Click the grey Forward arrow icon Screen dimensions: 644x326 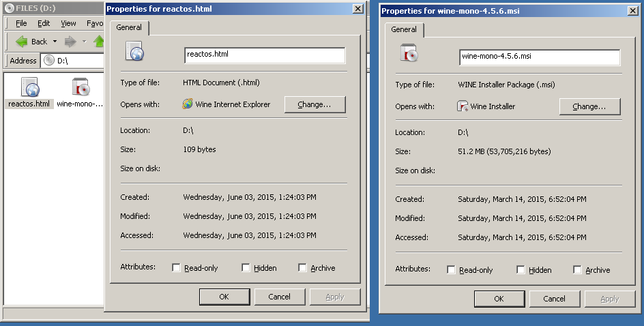pyautogui.click(x=71, y=42)
